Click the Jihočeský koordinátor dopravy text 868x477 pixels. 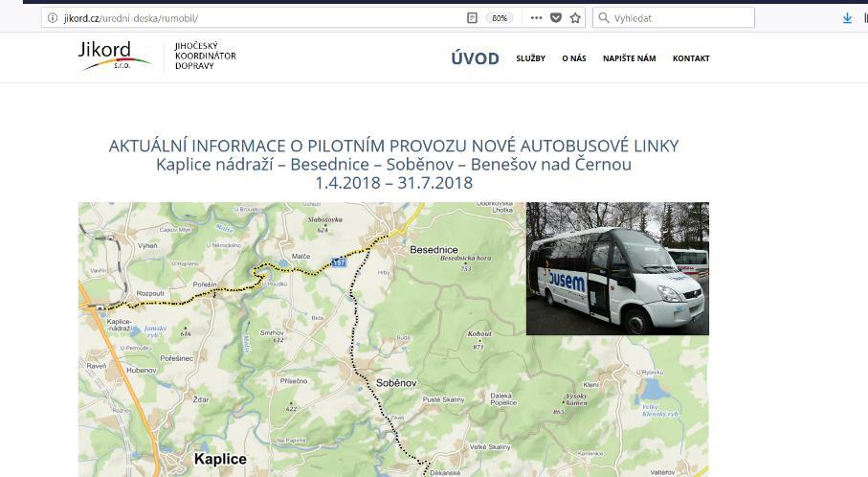click(206, 56)
